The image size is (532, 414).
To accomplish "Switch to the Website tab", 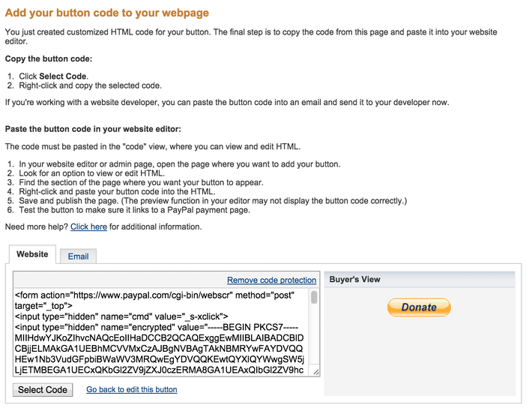I will 32,255.
